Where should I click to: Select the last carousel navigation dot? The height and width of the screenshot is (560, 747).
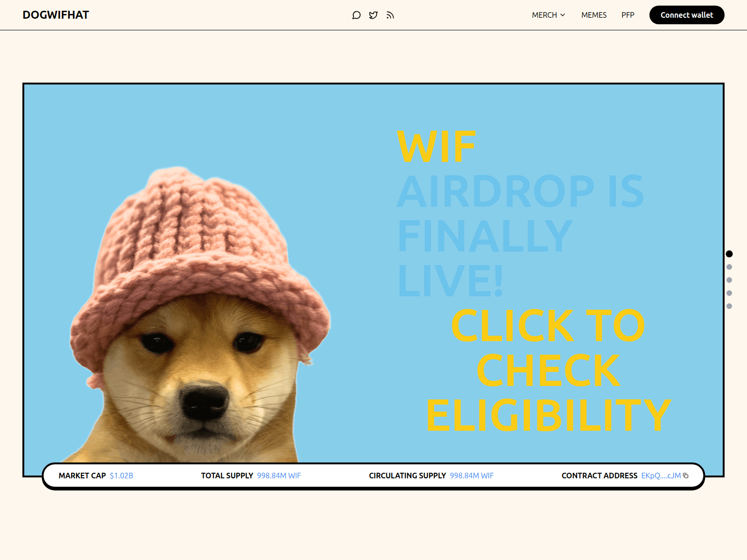coord(729,307)
